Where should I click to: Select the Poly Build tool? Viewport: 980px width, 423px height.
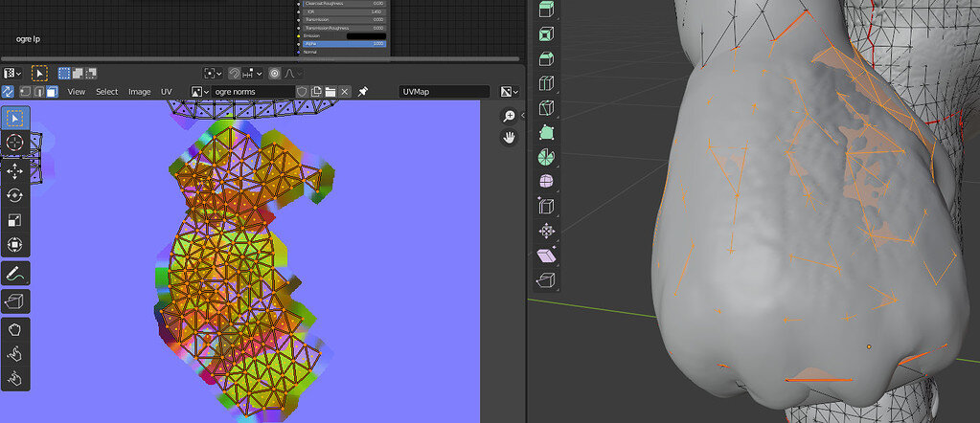click(x=546, y=132)
